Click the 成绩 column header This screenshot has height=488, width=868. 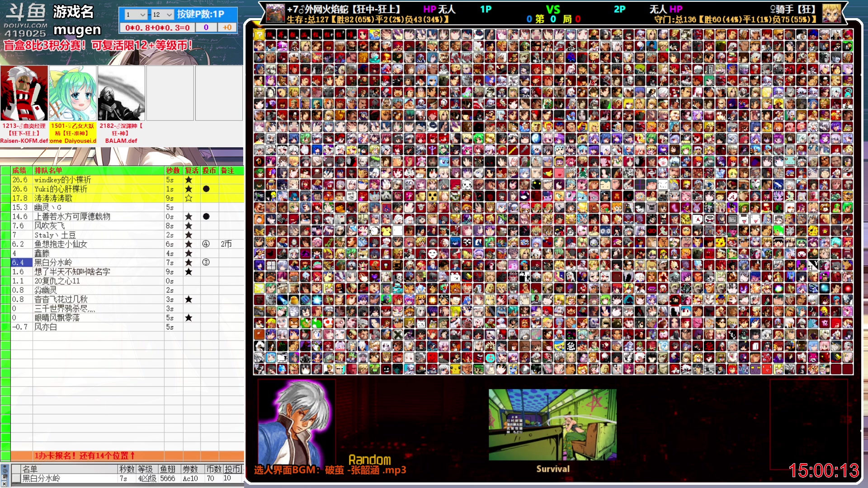(x=19, y=170)
